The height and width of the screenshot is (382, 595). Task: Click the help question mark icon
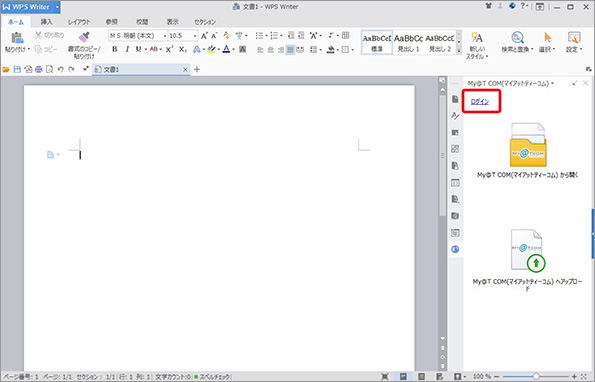523,6
